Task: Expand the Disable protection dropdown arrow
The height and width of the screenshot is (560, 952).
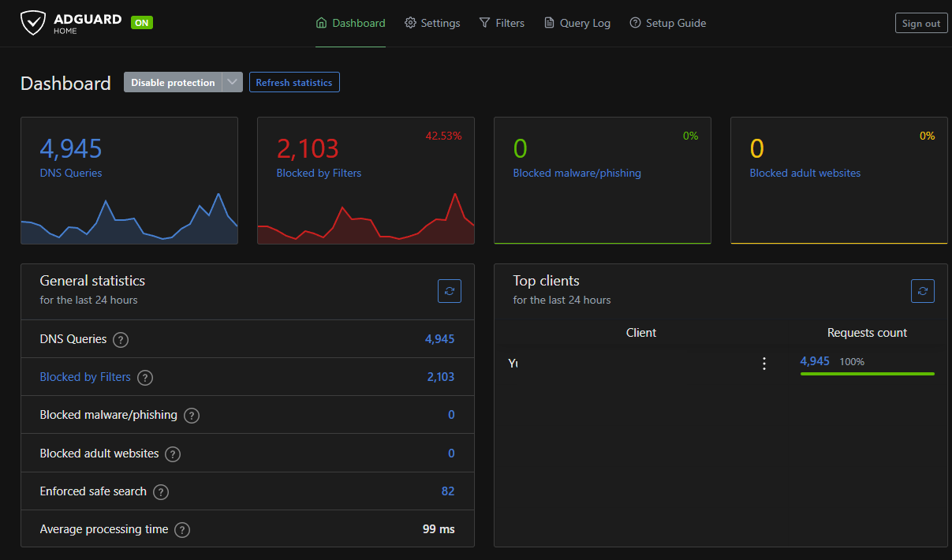Action: pos(232,83)
